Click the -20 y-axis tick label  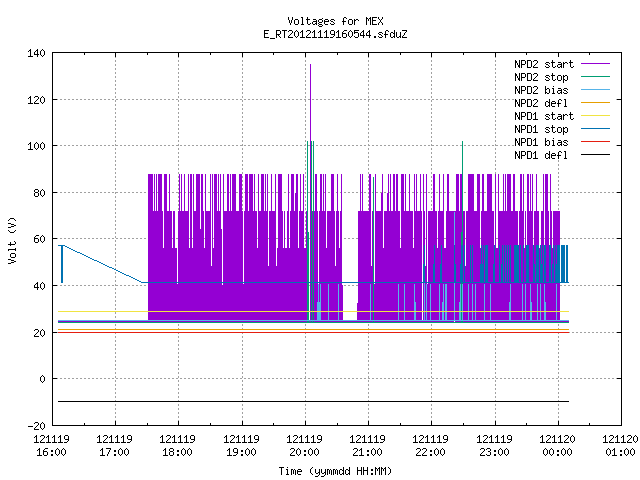click(36, 426)
